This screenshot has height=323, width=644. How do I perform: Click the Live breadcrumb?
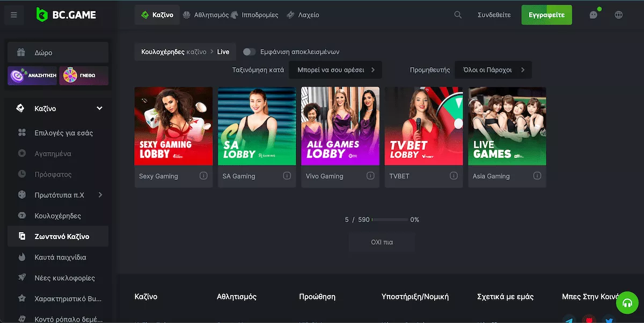coord(223,52)
